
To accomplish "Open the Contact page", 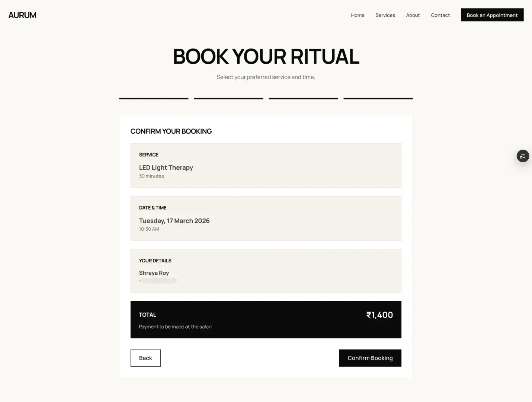I will click(x=440, y=15).
